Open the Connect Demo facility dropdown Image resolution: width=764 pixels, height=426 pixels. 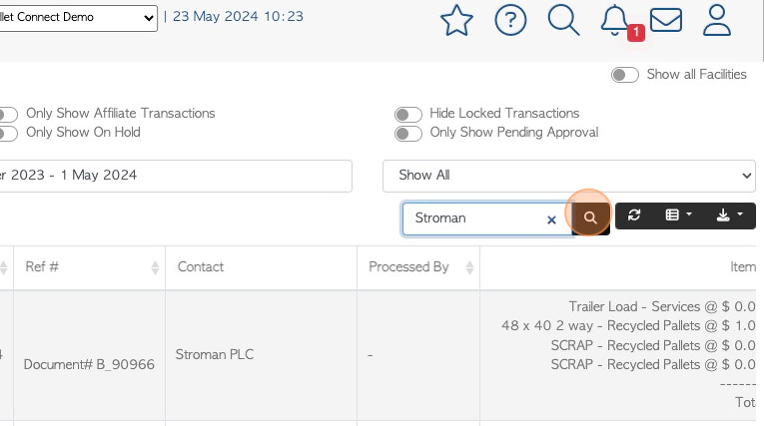click(x=78, y=19)
